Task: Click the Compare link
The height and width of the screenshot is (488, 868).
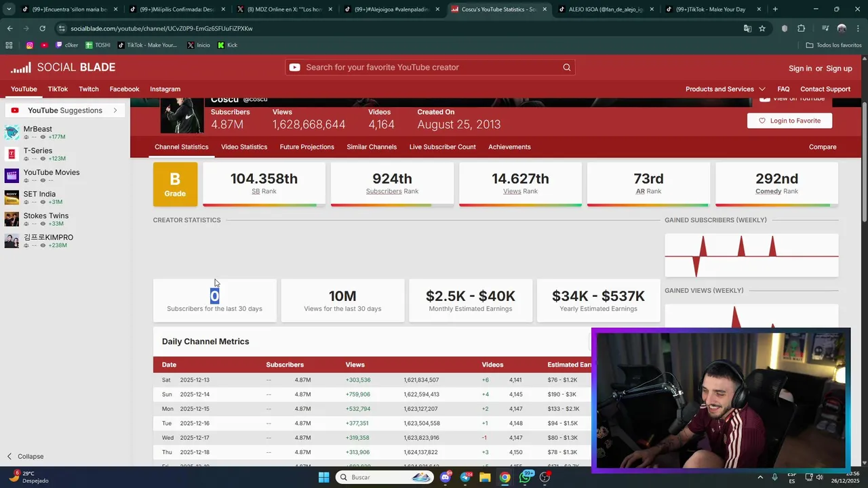Action: coord(823,146)
